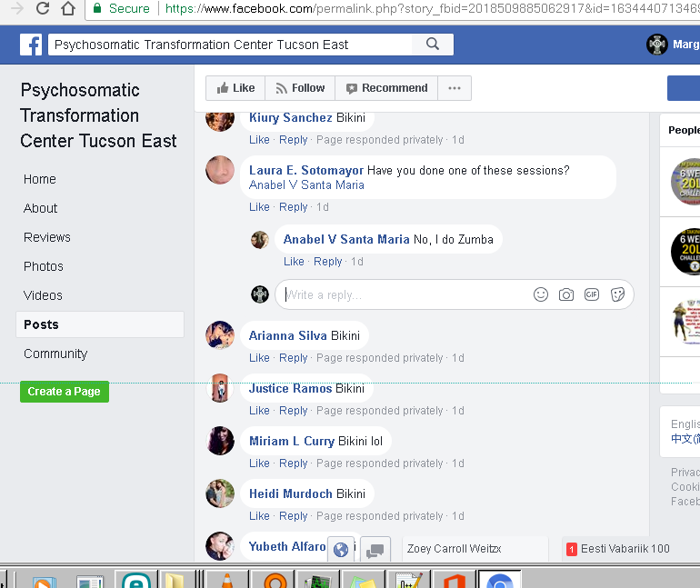Open Miriam L Curry's name link

(x=292, y=441)
